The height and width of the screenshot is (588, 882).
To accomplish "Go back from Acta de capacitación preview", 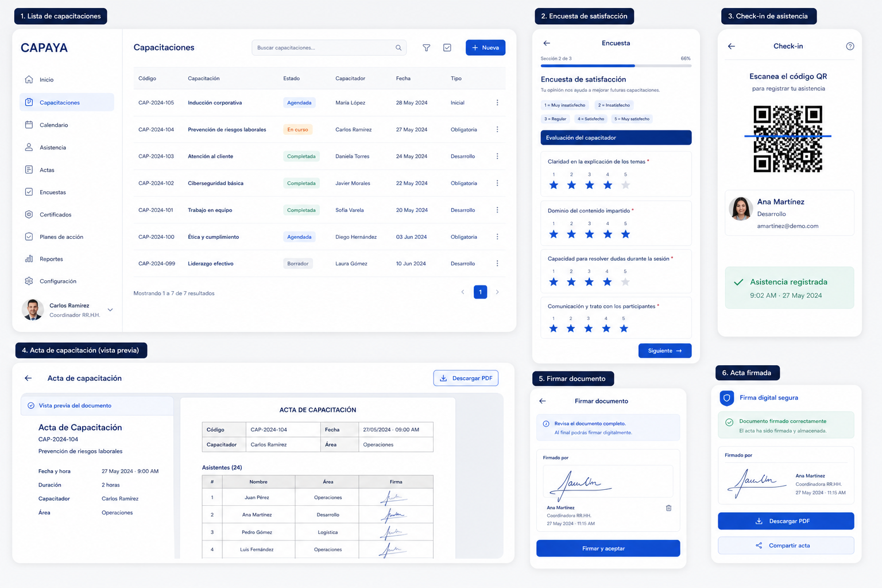I will coord(28,378).
